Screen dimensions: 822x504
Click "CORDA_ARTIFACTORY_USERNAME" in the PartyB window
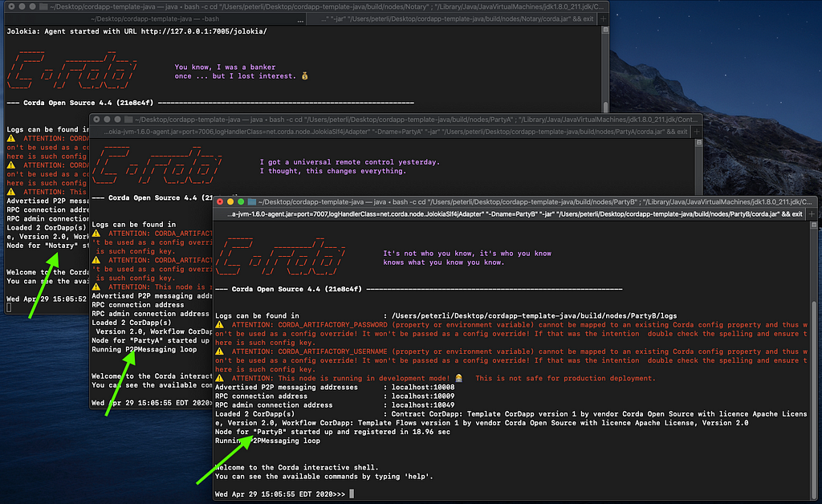tap(332, 352)
